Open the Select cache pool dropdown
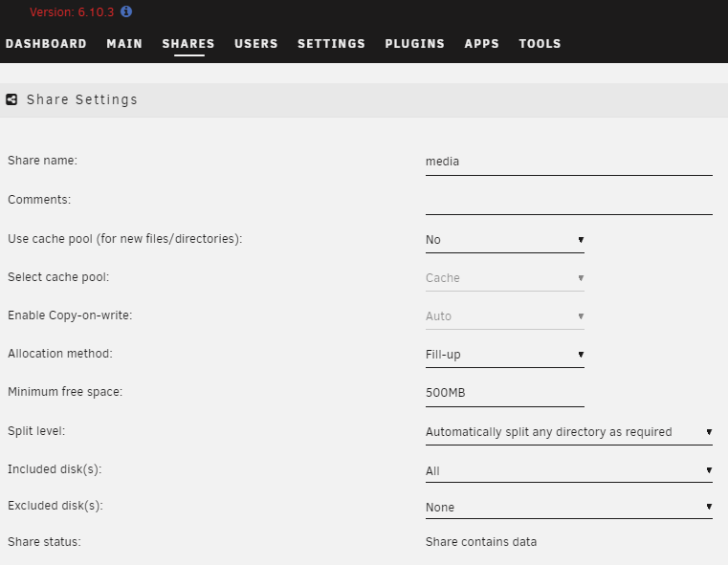 (505, 278)
